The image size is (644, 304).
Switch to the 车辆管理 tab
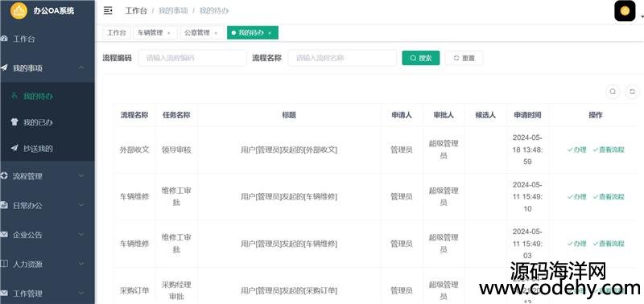coord(155,33)
